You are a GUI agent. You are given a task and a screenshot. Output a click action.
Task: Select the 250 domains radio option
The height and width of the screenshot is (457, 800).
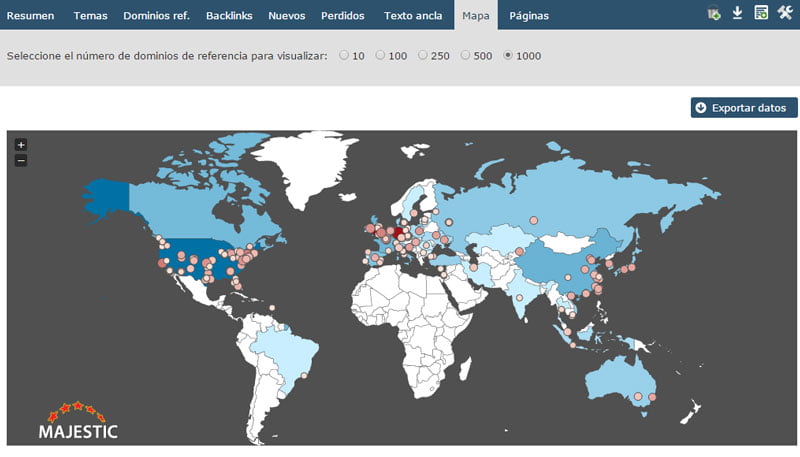422,56
